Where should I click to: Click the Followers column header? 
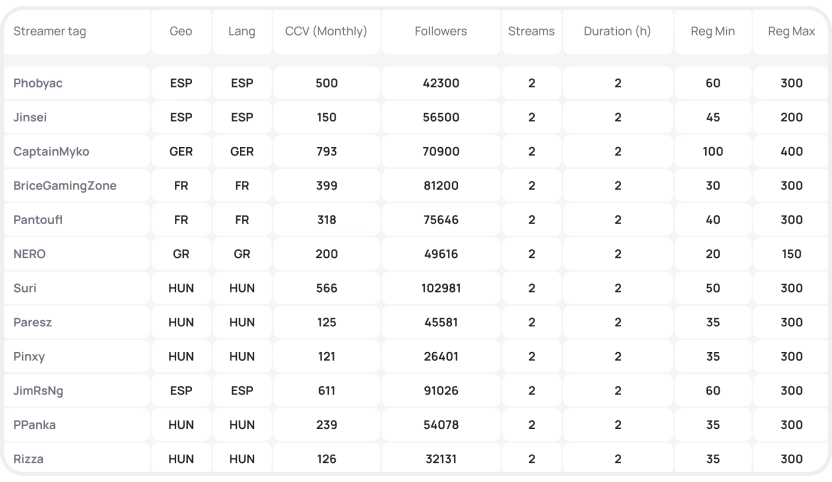coord(441,31)
